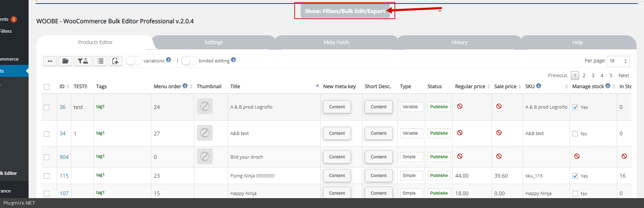Click the Per page number stepper
The height and width of the screenshot is (208, 644).
(625, 61)
